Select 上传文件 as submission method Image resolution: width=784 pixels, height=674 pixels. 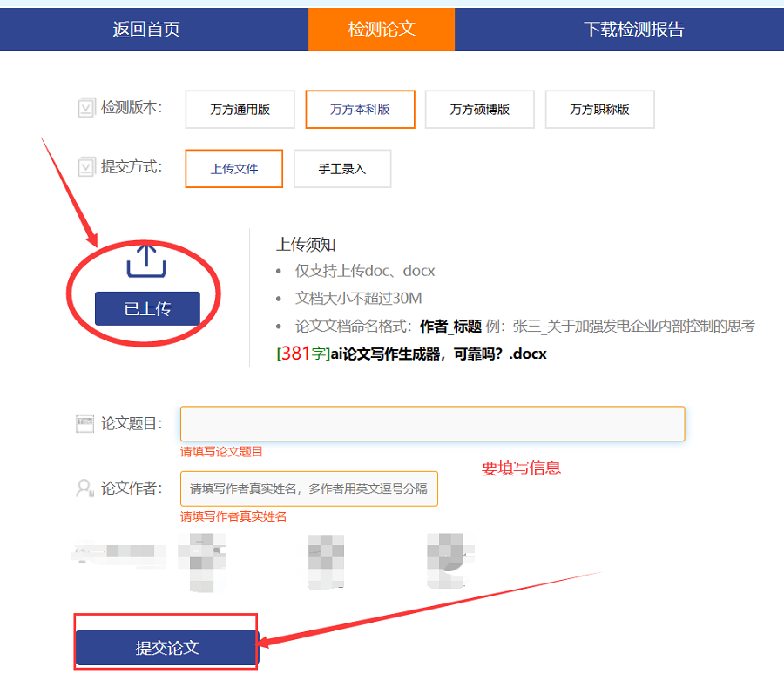click(234, 169)
